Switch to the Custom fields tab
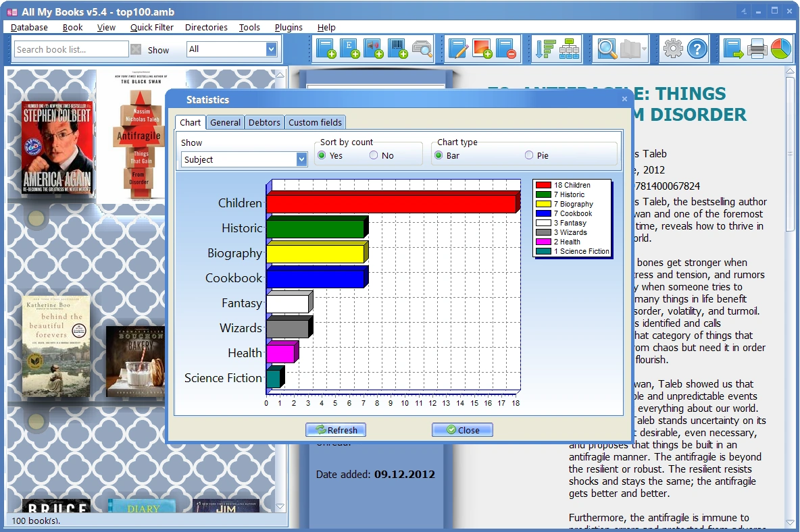This screenshot has width=800, height=532. 315,122
